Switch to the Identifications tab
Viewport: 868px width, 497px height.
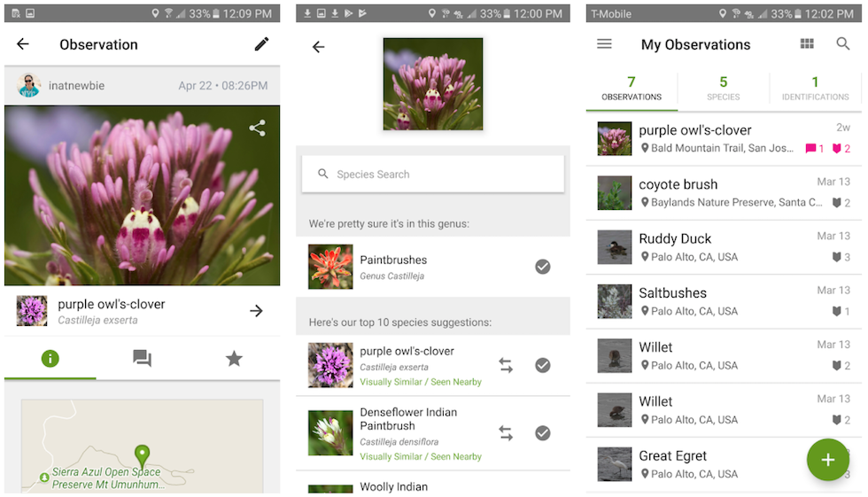815,89
